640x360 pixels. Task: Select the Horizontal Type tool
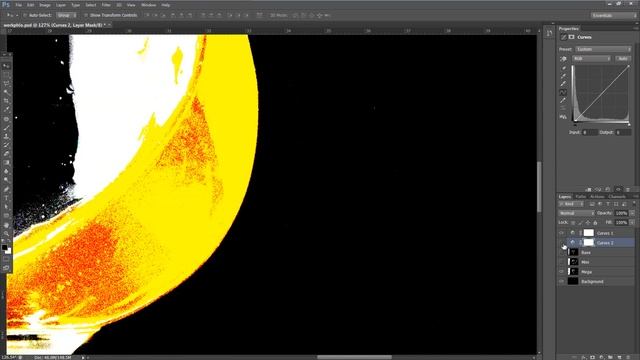pos(6,198)
